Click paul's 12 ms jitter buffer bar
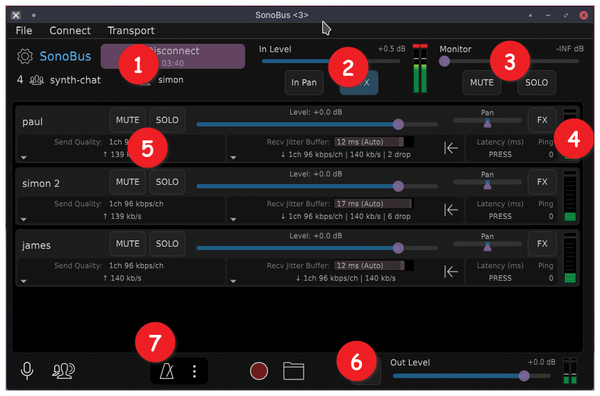 click(373, 142)
